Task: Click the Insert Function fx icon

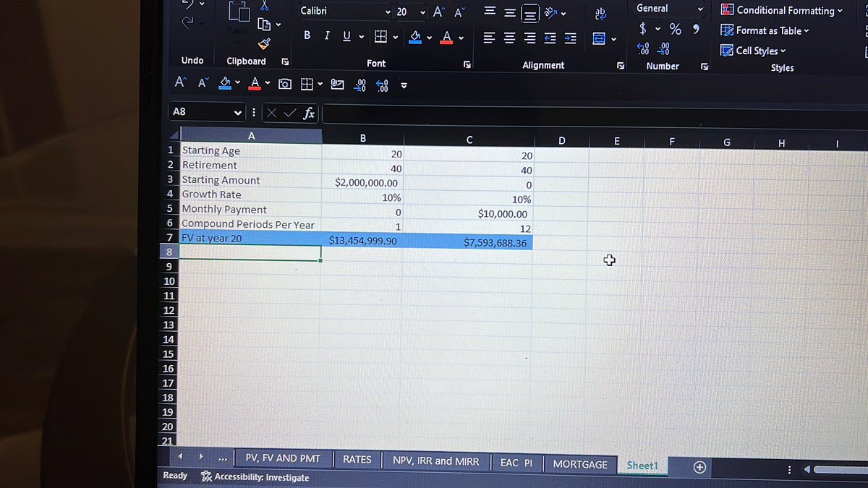Action: [308, 113]
